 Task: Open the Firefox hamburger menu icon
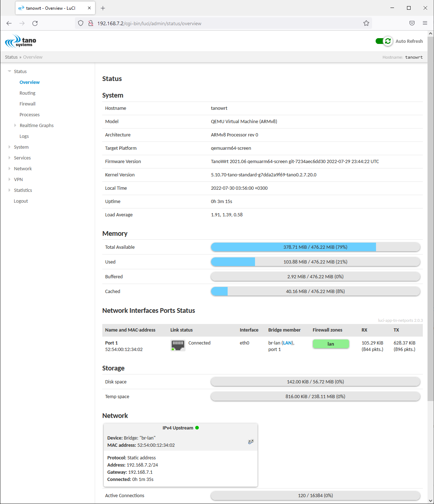425,23
